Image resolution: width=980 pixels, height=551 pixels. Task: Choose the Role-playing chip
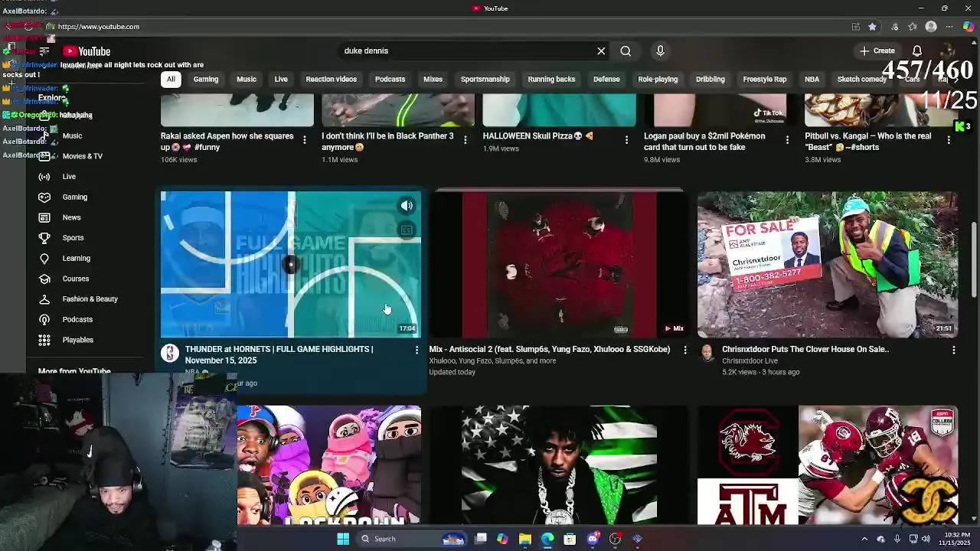point(658,79)
